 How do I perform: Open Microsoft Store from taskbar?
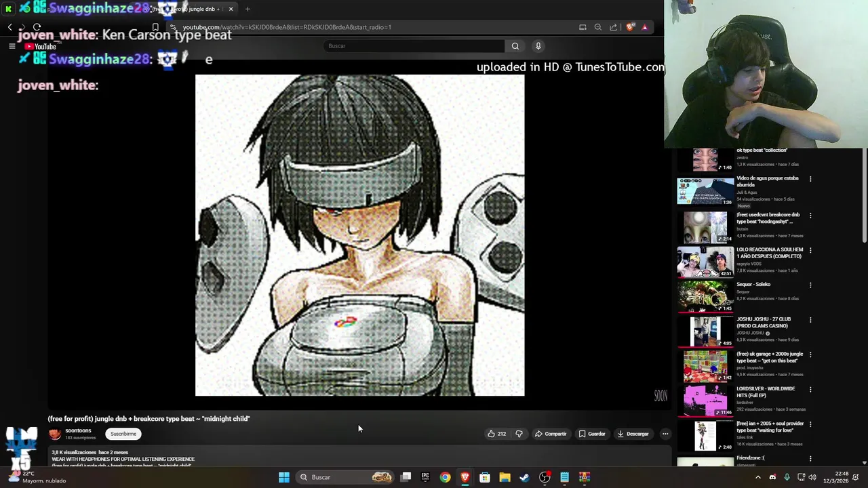[x=485, y=477]
